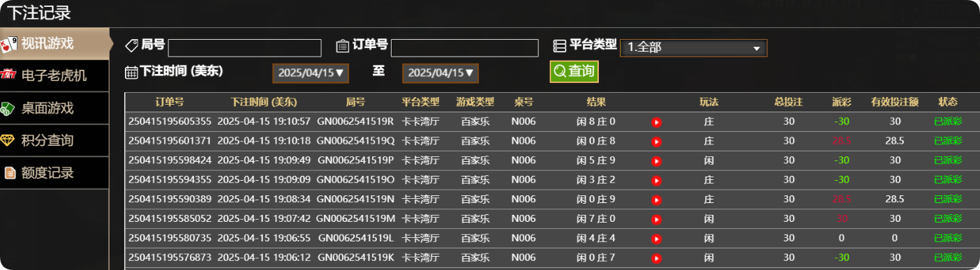
Task: Click the 结果 column header
Action: coord(596,102)
